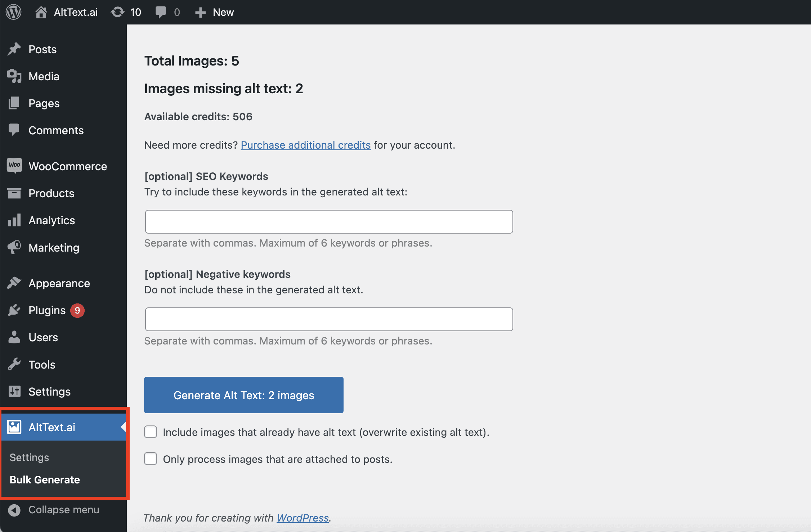The width and height of the screenshot is (811, 532).
Task: Click the Marketing megaphone icon
Action: (15, 247)
